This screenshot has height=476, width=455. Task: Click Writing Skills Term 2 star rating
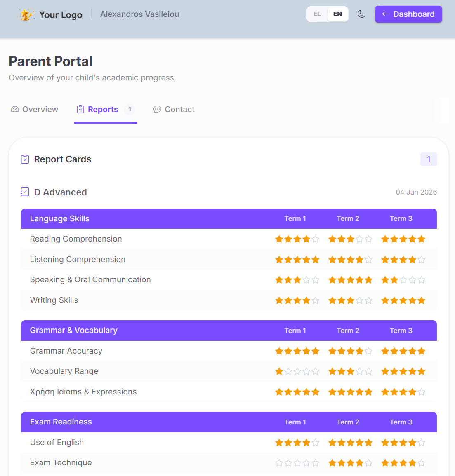[x=351, y=300]
